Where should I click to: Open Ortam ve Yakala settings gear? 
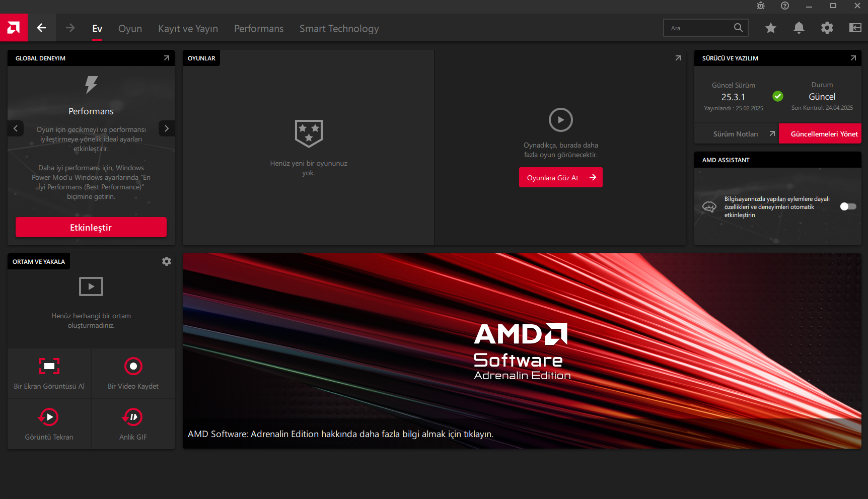[167, 261]
